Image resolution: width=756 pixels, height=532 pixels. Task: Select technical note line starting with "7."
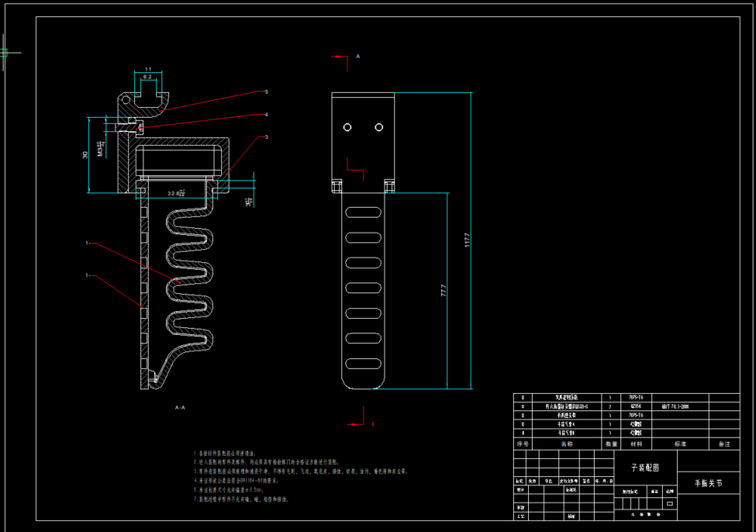[x=242, y=499]
